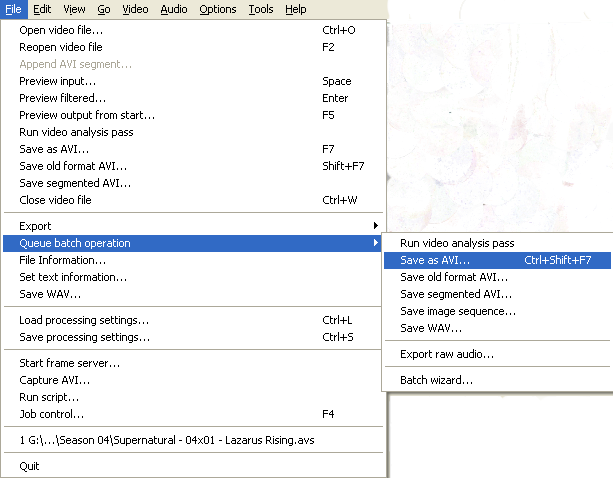The height and width of the screenshot is (478, 613).
Task: Queue Run video analysis pass in submenu
Action: [497, 243]
